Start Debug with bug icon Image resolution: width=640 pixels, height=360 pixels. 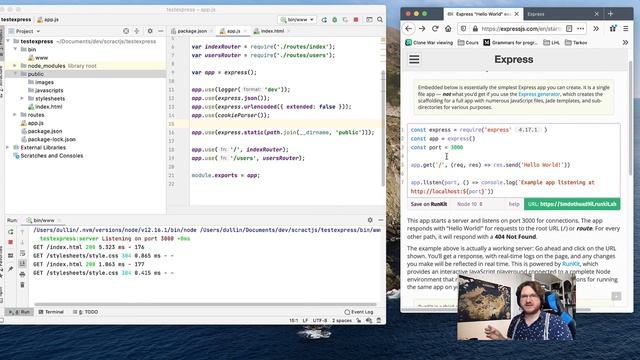click(335, 20)
